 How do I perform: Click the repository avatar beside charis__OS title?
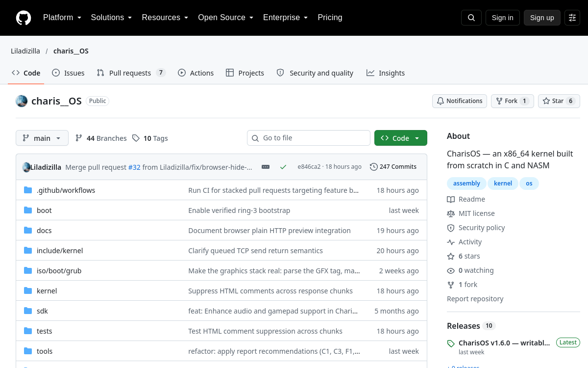[x=22, y=101]
